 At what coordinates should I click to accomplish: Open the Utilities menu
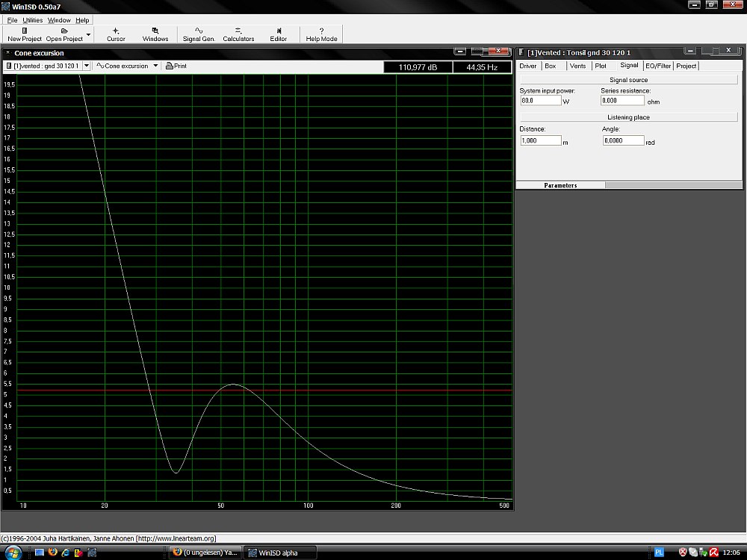point(32,20)
